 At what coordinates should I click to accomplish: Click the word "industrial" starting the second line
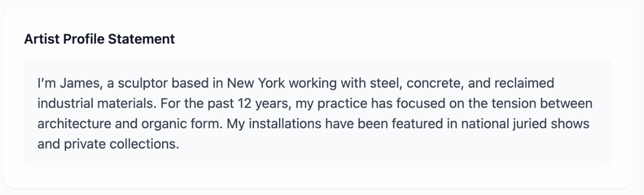[x=60, y=103]
